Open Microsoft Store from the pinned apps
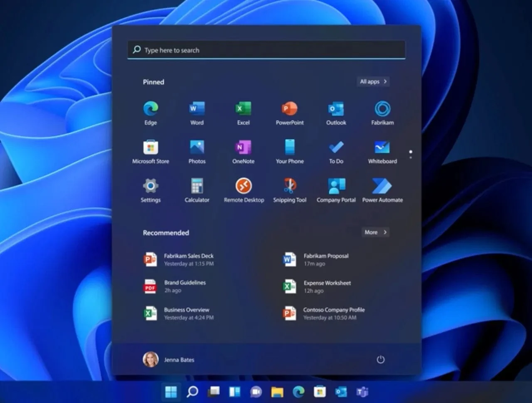 click(150, 151)
